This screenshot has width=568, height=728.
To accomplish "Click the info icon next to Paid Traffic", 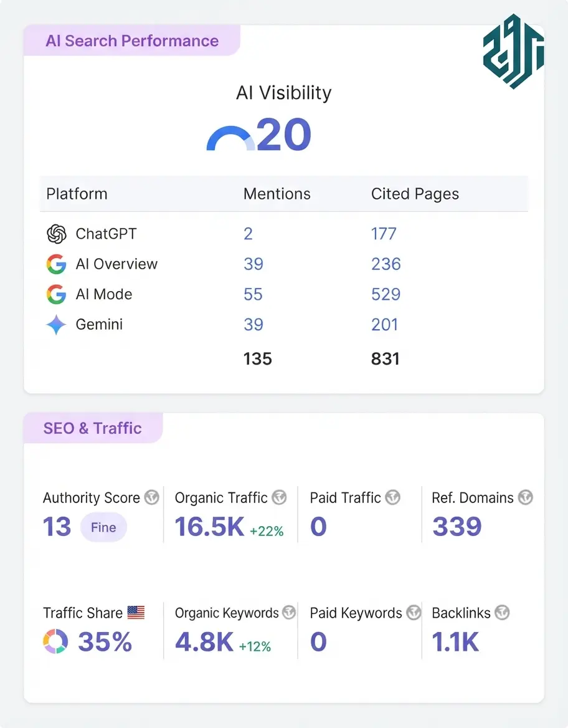I will tap(392, 497).
